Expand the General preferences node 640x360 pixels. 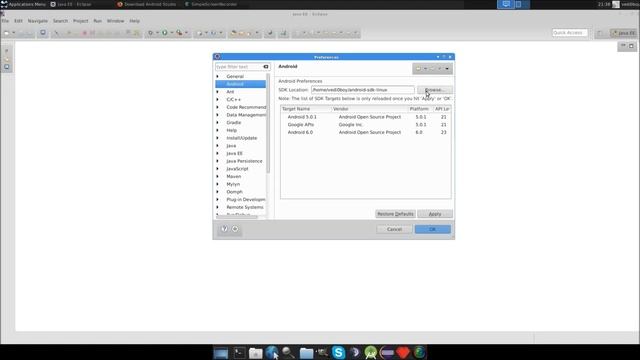coord(218,76)
